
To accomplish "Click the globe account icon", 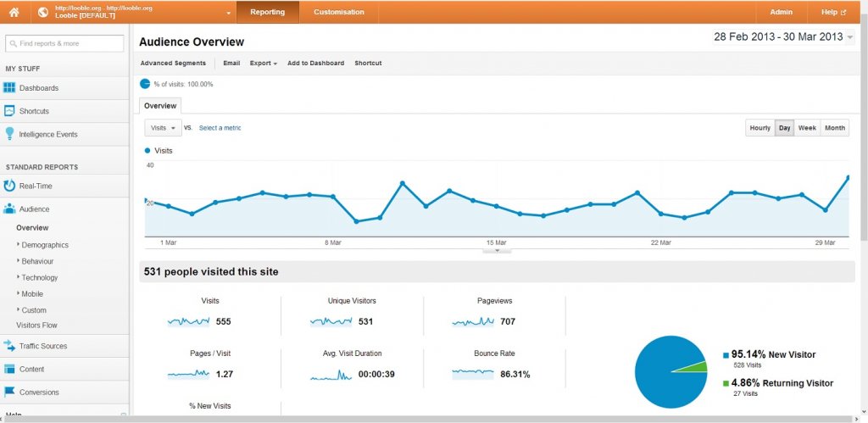I will point(42,12).
